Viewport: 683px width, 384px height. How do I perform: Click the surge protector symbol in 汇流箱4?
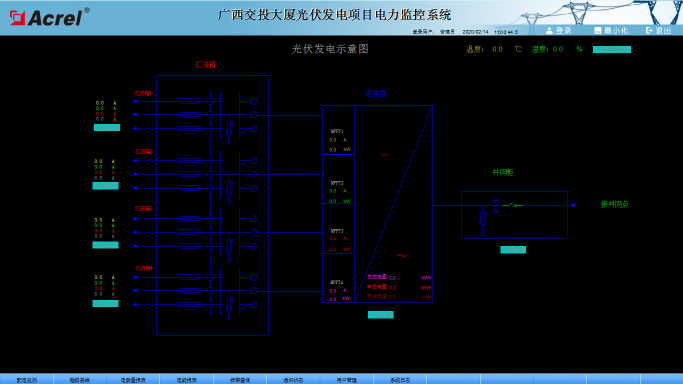[x=229, y=304]
